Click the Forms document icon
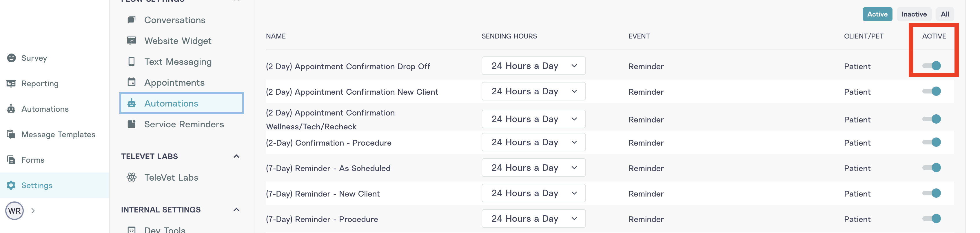Screen dimensions: 980x233 (x=11, y=160)
